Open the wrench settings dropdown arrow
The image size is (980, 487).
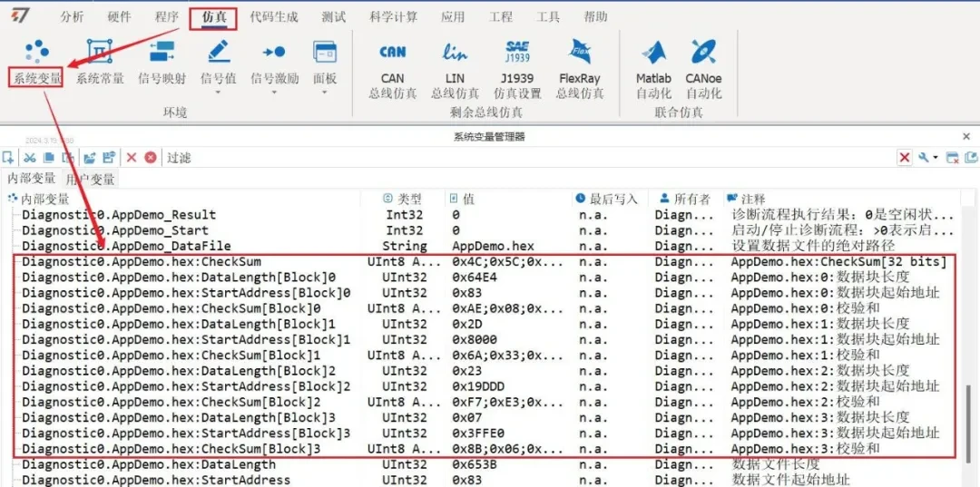(936, 157)
